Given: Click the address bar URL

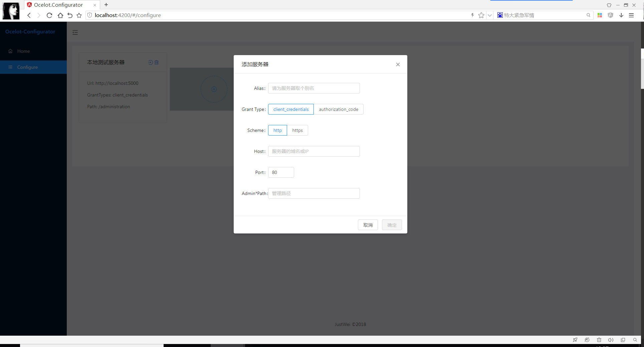Looking at the screenshot, I should coord(128,15).
